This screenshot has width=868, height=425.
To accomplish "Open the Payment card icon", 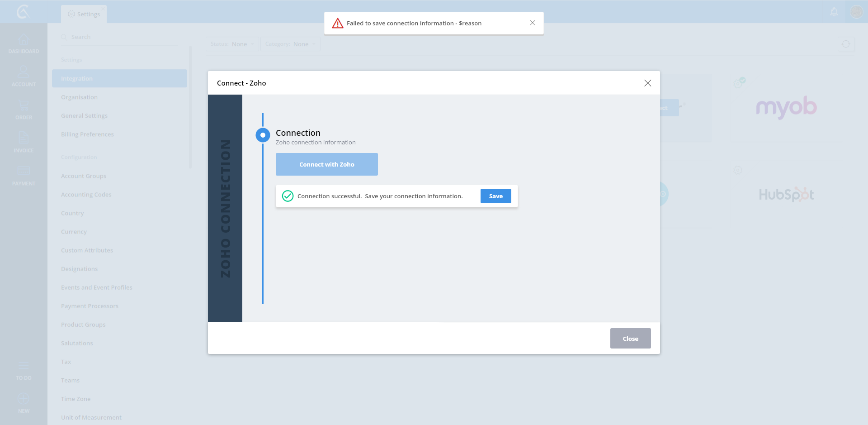I will [x=24, y=172].
